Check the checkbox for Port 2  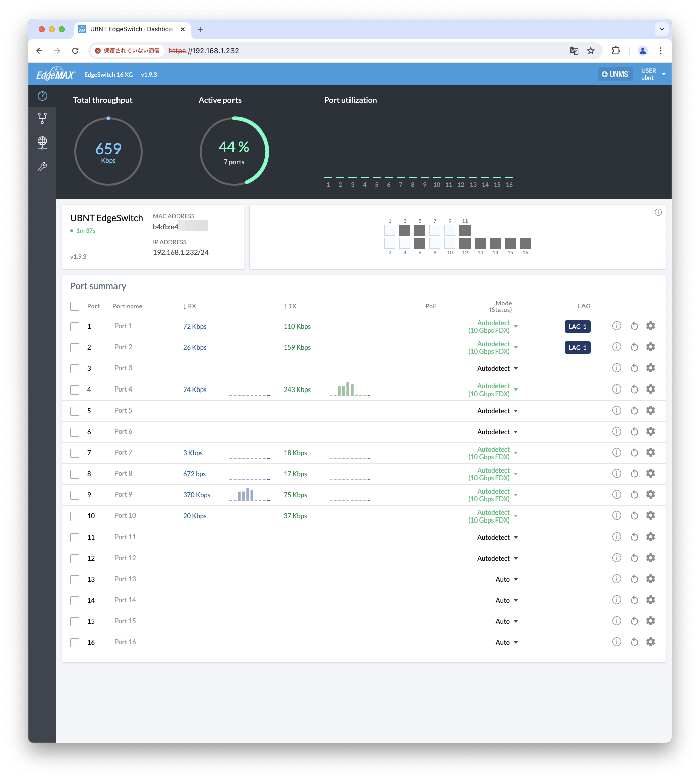(x=75, y=348)
